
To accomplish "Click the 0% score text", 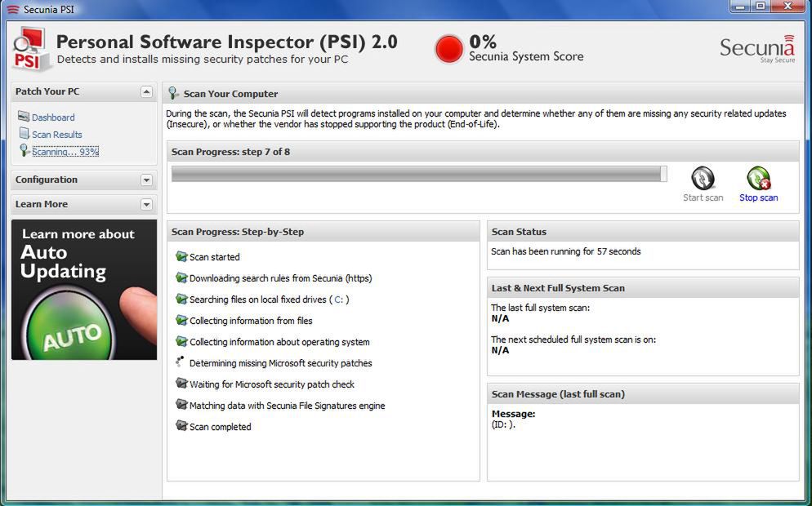I will tap(483, 42).
